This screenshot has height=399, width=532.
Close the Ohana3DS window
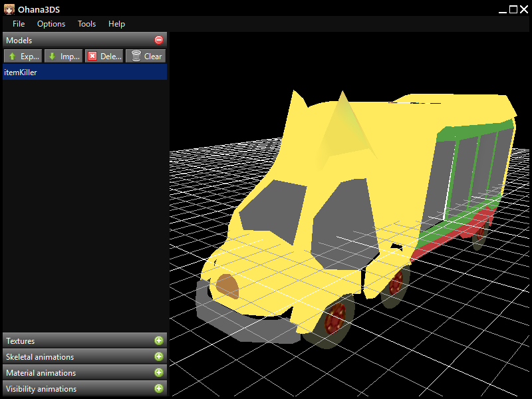click(x=524, y=9)
